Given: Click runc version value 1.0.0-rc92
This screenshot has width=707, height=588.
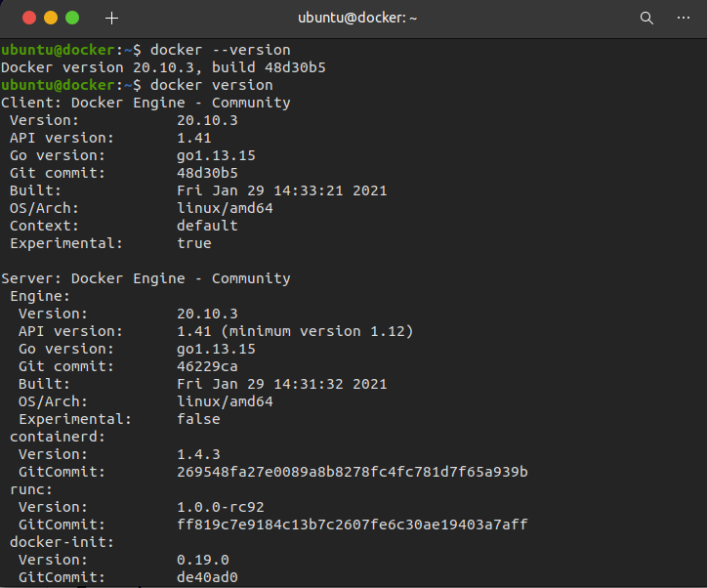Looking at the screenshot, I should [x=221, y=507].
